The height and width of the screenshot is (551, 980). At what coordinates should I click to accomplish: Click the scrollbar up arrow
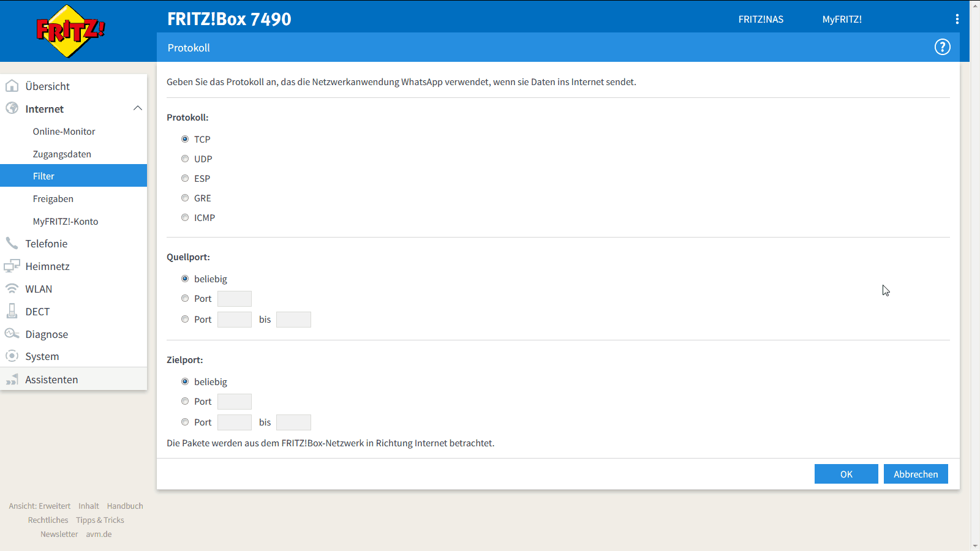(975, 5)
